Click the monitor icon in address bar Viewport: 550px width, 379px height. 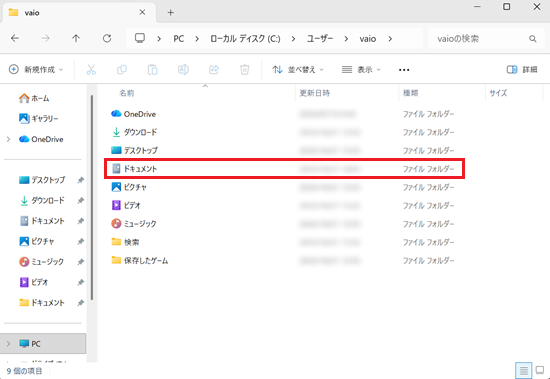(140, 38)
